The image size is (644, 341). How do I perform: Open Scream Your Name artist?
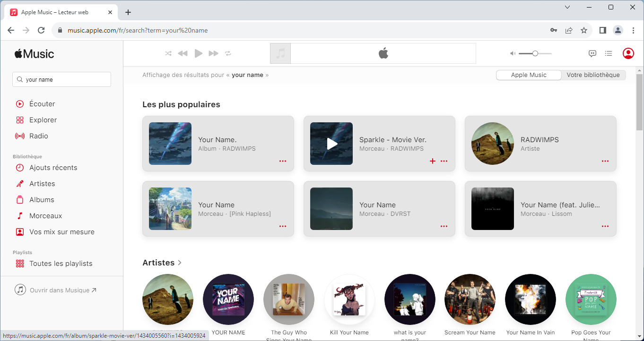click(470, 299)
